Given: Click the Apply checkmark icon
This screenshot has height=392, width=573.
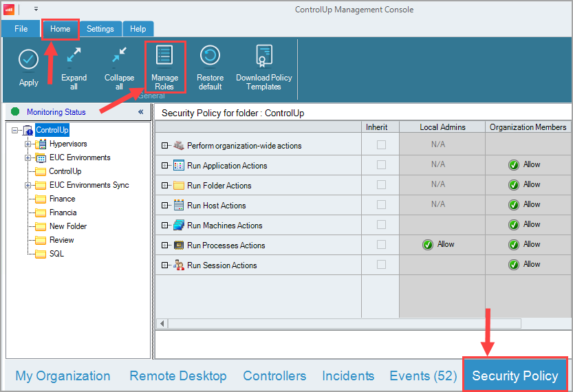Looking at the screenshot, I should click(x=28, y=59).
